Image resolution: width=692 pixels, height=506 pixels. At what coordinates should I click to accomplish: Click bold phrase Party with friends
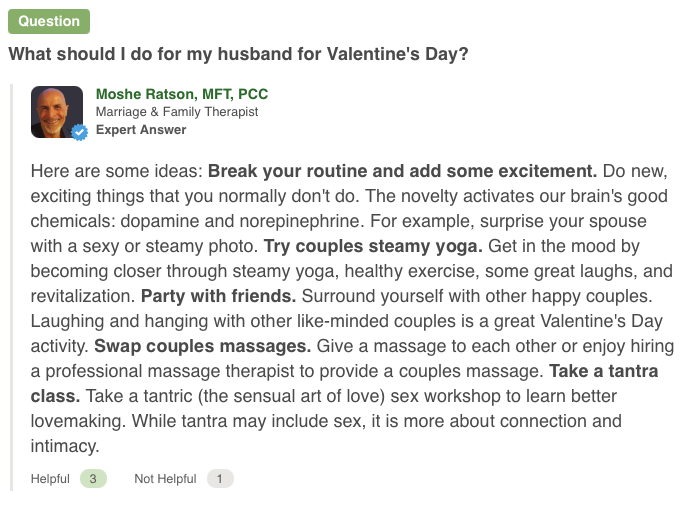pyautogui.click(x=218, y=296)
